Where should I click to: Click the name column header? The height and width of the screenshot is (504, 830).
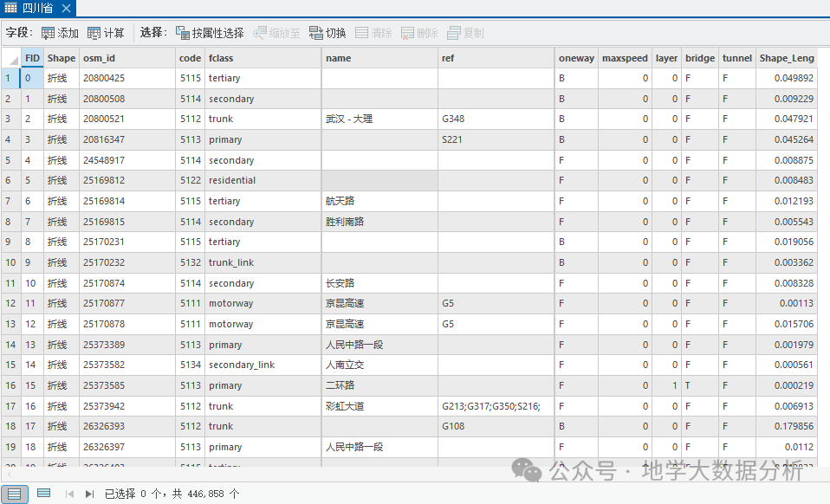[x=380, y=58]
